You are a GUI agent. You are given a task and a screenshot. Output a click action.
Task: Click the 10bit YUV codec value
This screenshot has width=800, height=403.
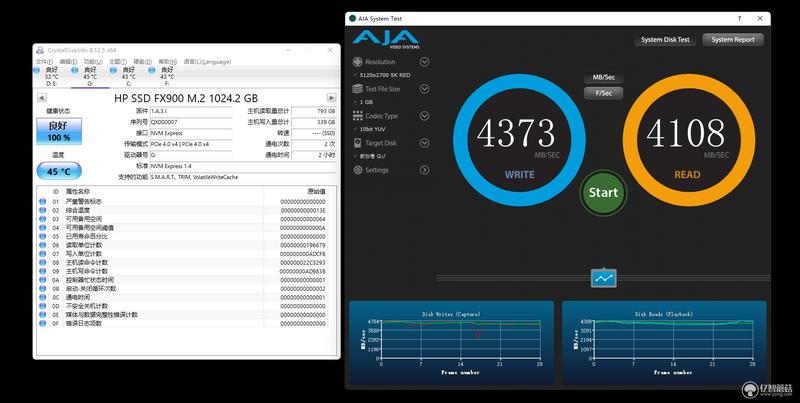pos(372,129)
